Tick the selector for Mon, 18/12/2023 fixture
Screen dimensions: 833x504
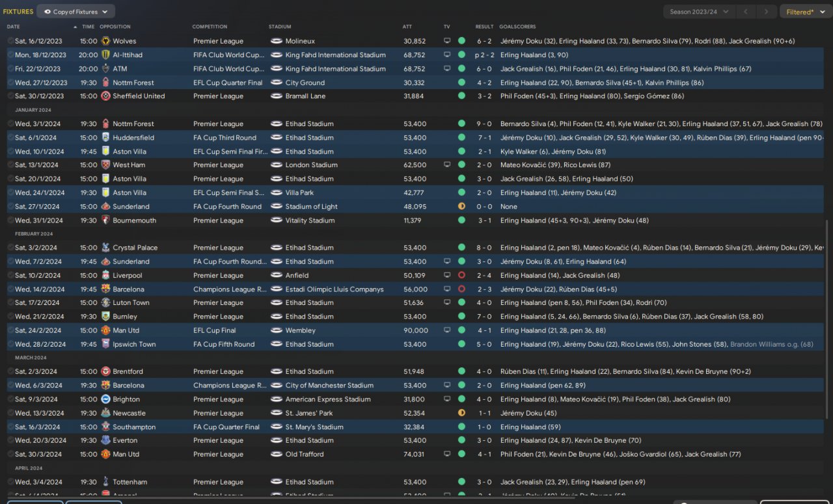pyautogui.click(x=10, y=55)
